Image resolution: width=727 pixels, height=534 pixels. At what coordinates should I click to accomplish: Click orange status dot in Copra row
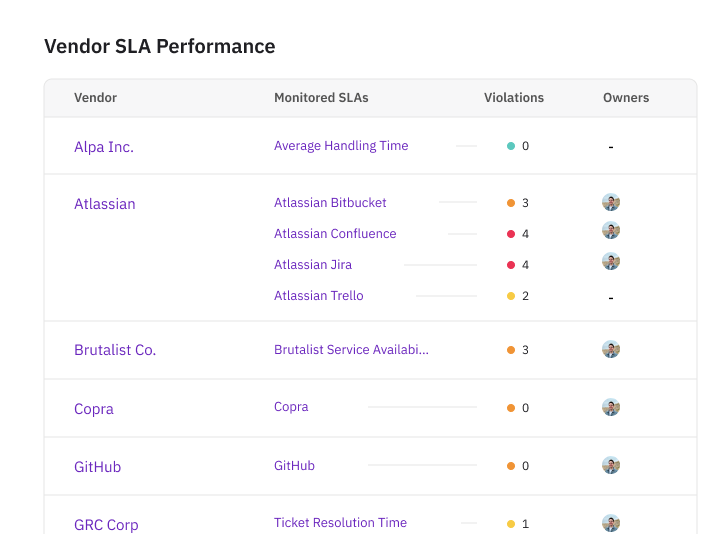(511, 408)
